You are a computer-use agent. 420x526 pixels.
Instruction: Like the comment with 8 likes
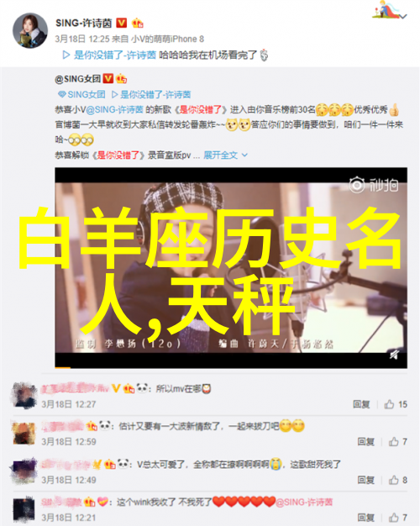pyautogui.click(x=398, y=480)
